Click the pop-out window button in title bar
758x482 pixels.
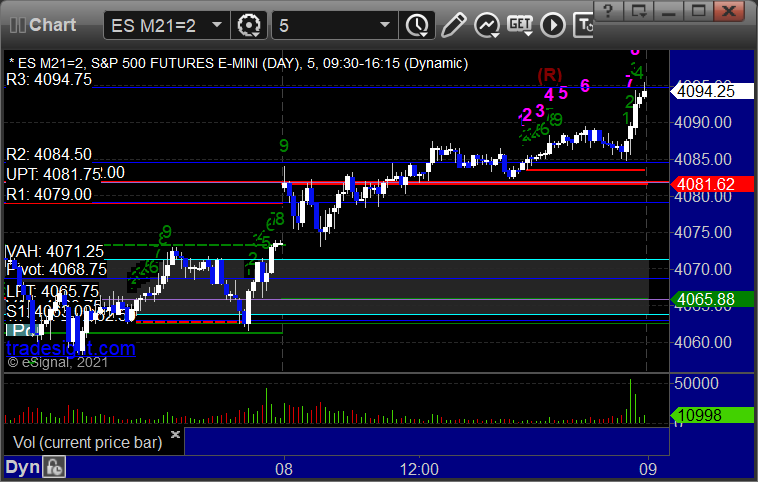coord(638,11)
